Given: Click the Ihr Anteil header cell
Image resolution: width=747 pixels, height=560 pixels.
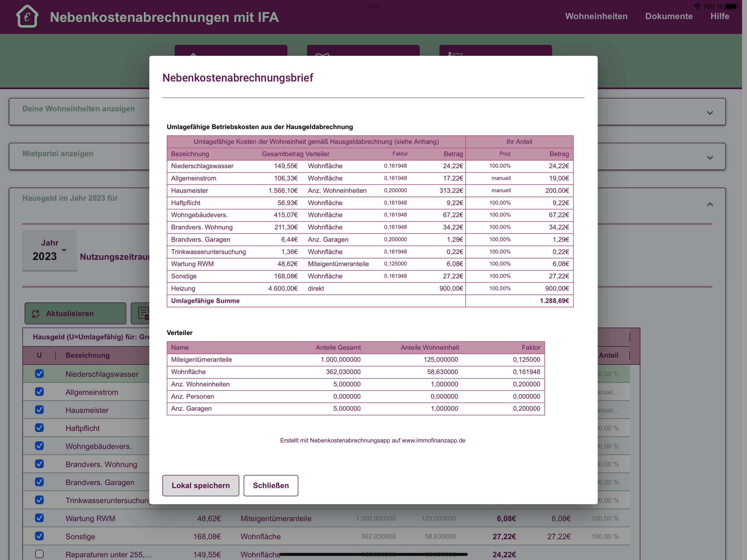Looking at the screenshot, I should pyautogui.click(x=519, y=142).
